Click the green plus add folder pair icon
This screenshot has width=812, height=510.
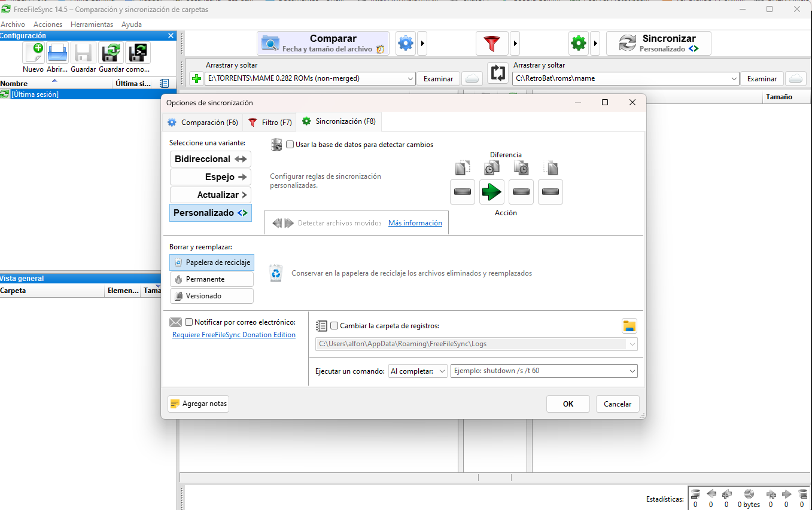(x=196, y=78)
